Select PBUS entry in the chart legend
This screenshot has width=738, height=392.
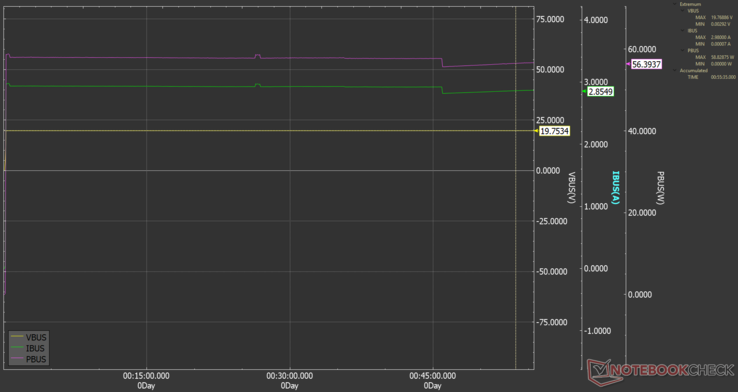pos(29,359)
